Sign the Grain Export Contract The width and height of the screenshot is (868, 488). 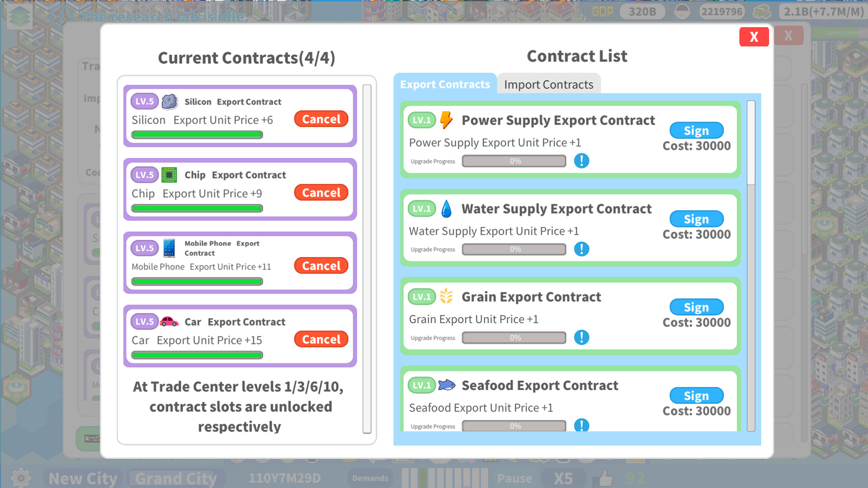point(696,307)
